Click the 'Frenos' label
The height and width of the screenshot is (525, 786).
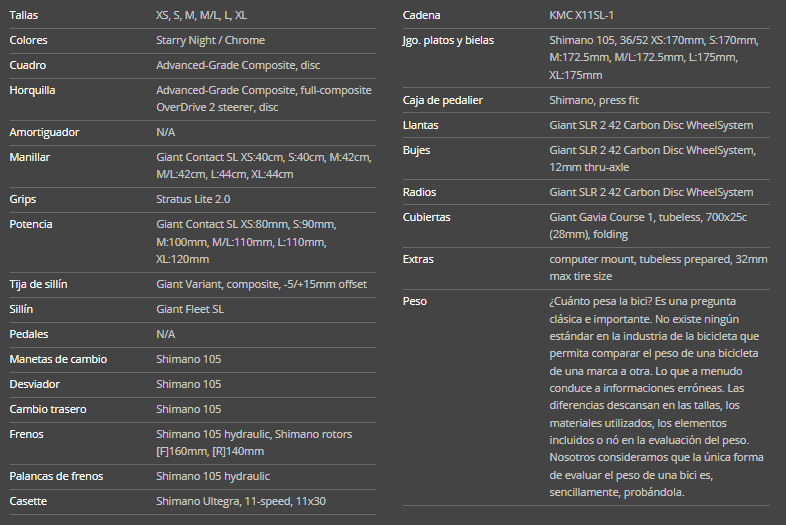point(26,435)
